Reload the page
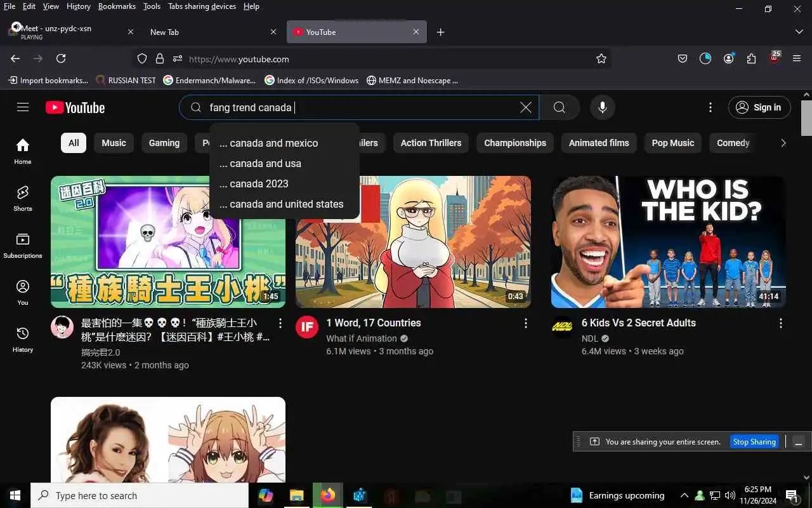 pyautogui.click(x=61, y=58)
